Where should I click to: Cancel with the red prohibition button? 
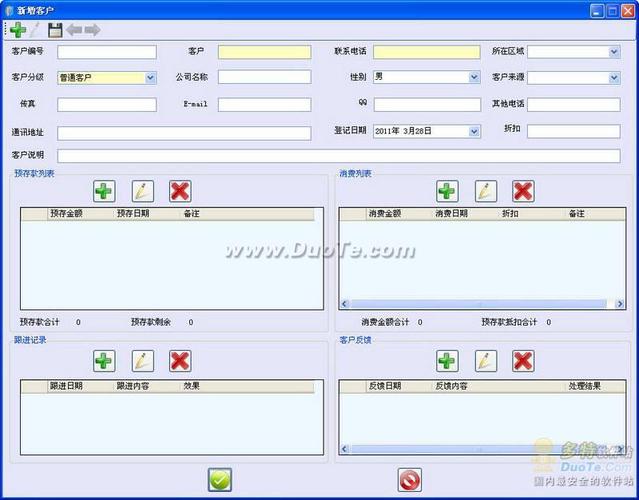(x=410, y=480)
